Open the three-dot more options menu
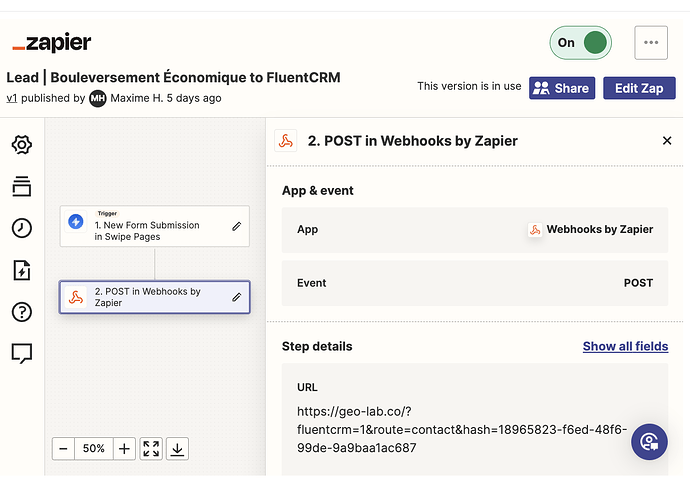 coord(651,43)
